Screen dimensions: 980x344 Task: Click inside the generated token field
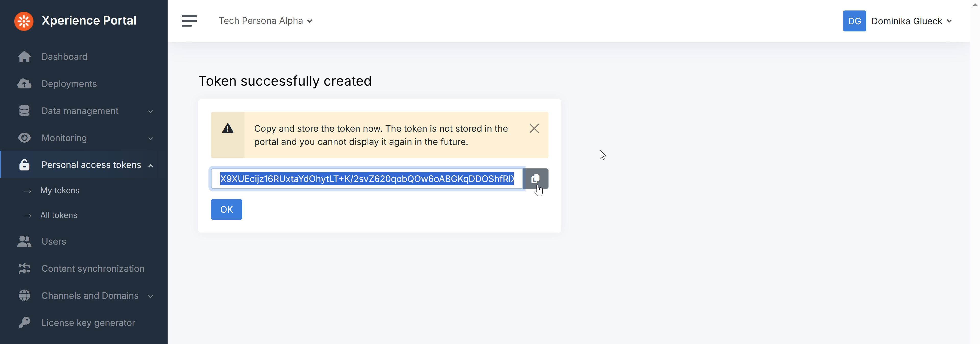coord(366,179)
